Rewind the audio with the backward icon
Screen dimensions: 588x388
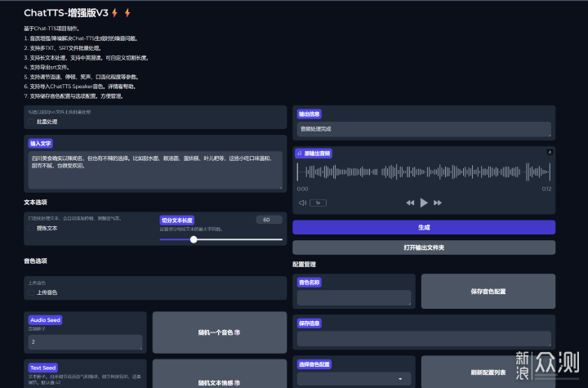(410, 203)
